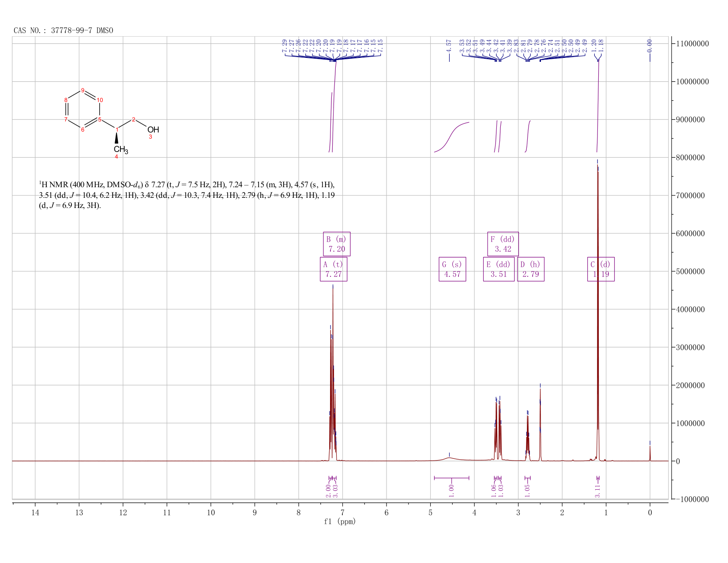Click integral value 3.03 below the spectrum
728x563 pixels.
point(335,491)
